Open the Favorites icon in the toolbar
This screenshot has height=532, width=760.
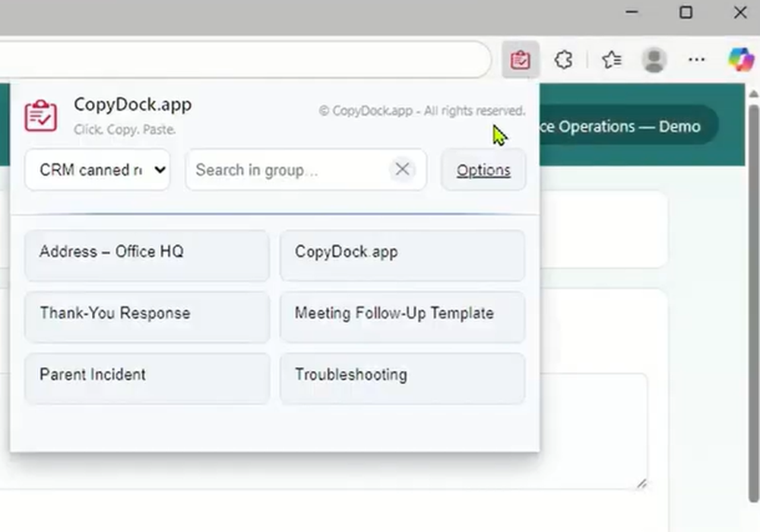[x=613, y=59]
